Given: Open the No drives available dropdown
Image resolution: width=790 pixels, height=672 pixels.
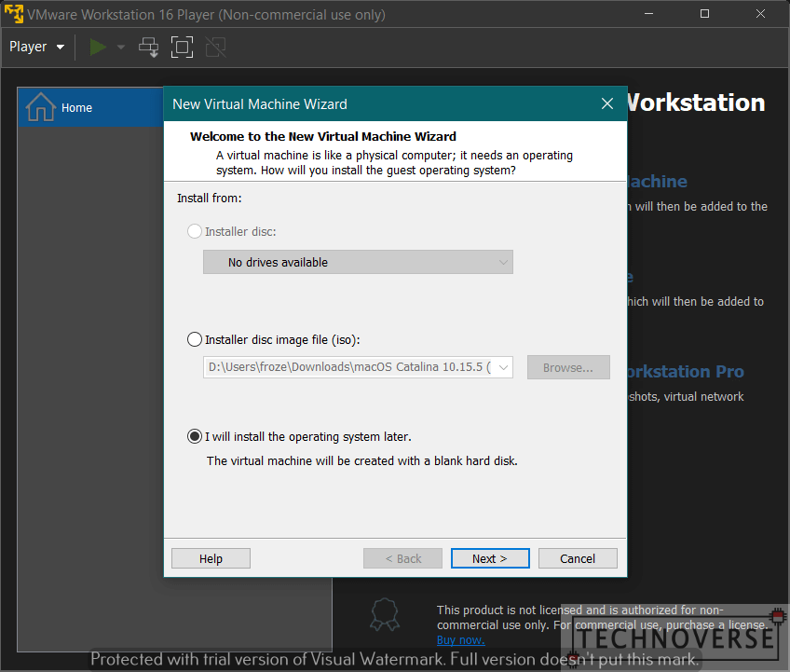Looking at the screenshot, I should pos(358,262).
